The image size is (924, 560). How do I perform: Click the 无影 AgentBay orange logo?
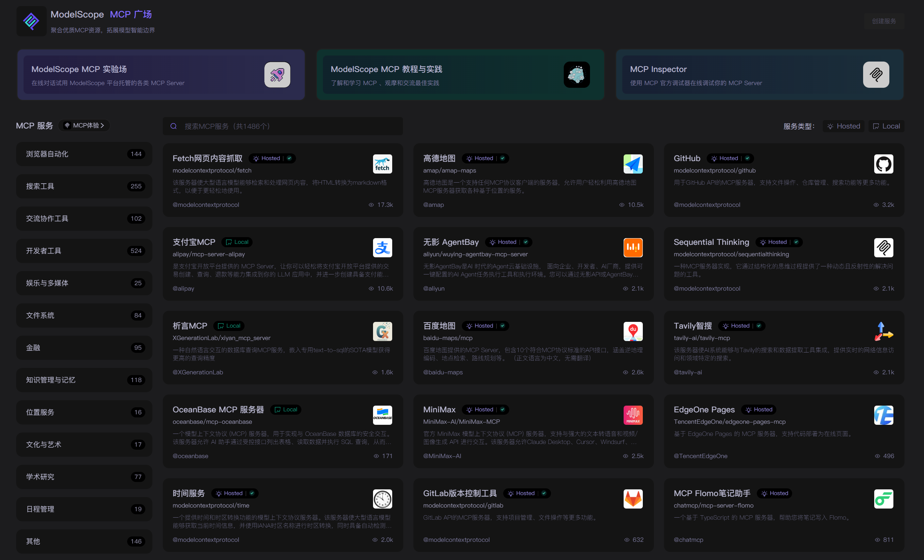click(x=633, y=248)
